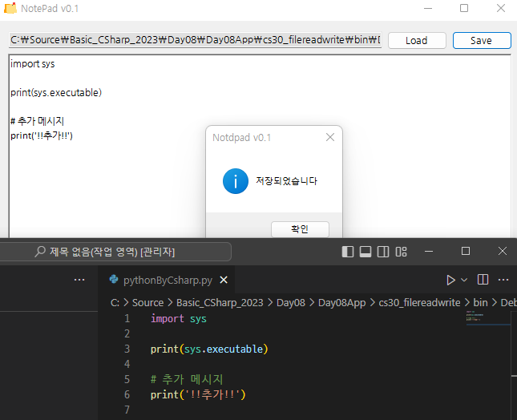Toggle VS Code bottom panel layout icon
Screen dimensions: 517x420
(366, 252)
